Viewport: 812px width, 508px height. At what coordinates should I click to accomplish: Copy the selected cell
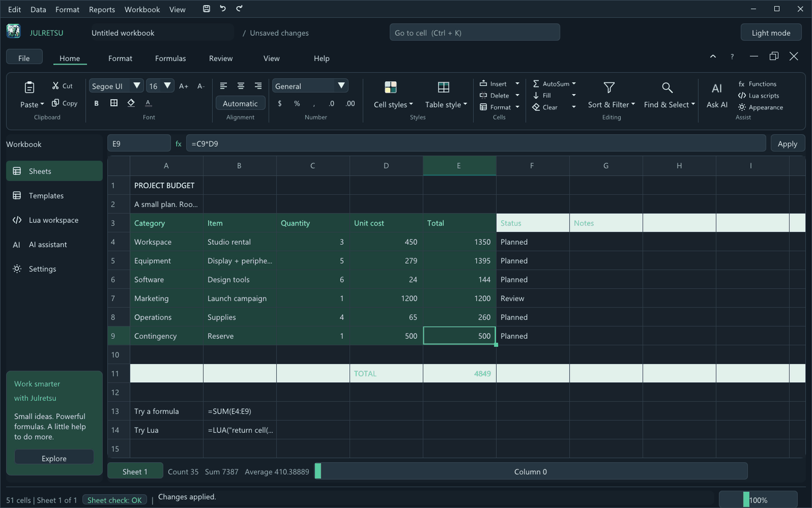coord(64,103)
